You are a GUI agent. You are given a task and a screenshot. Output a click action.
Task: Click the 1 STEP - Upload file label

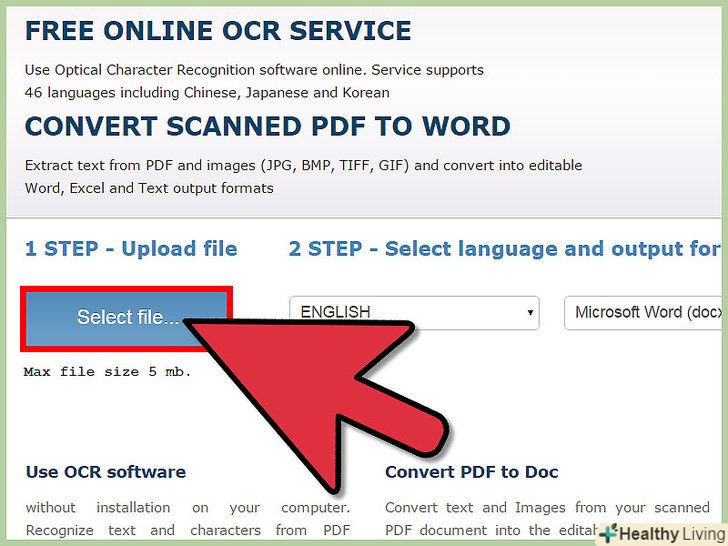131,249
